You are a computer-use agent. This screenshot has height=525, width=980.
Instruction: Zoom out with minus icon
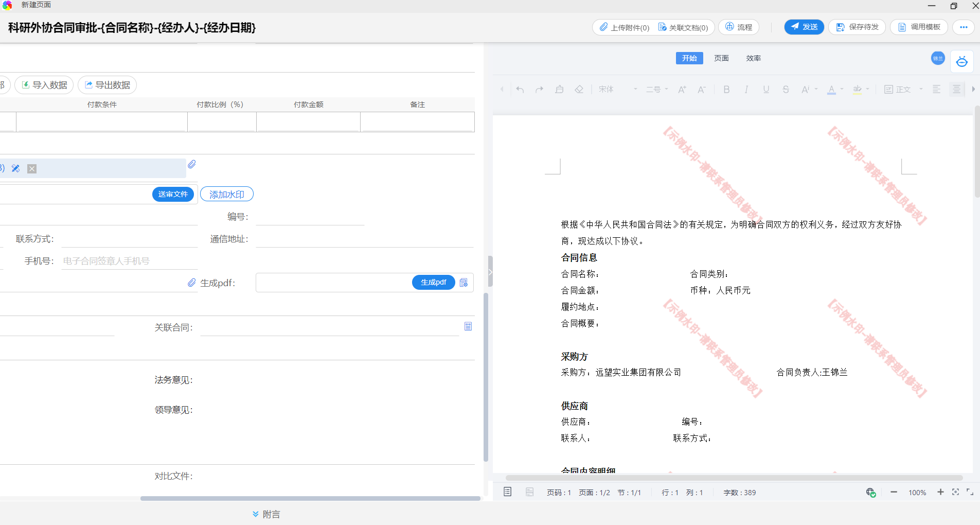(894, 492)
